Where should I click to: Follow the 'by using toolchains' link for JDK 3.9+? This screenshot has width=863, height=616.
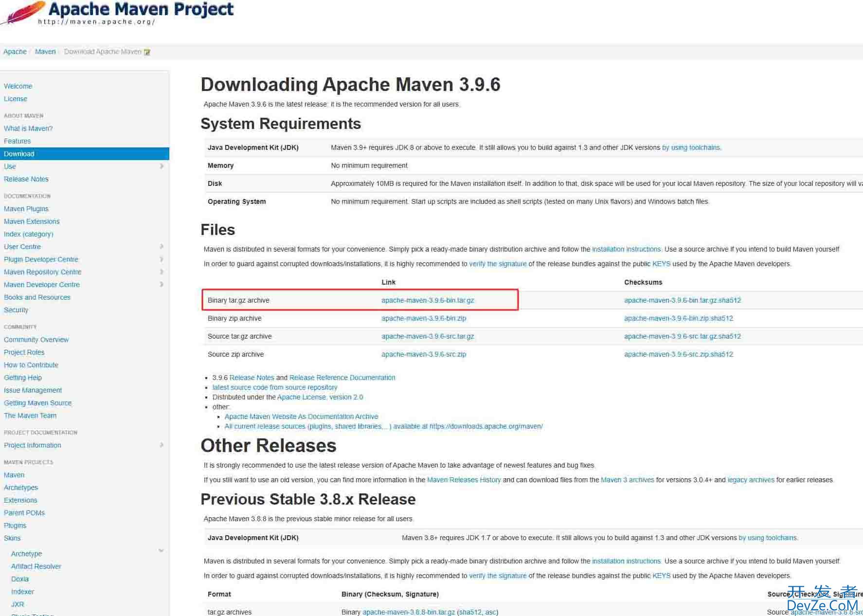click(x=691, y=147)
